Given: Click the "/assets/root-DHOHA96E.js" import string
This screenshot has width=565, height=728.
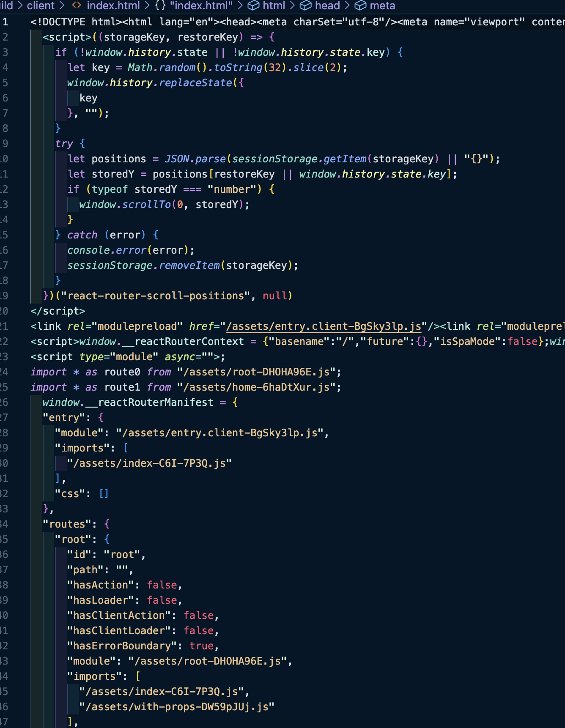Looking at the screenshot, I should 256,372.
